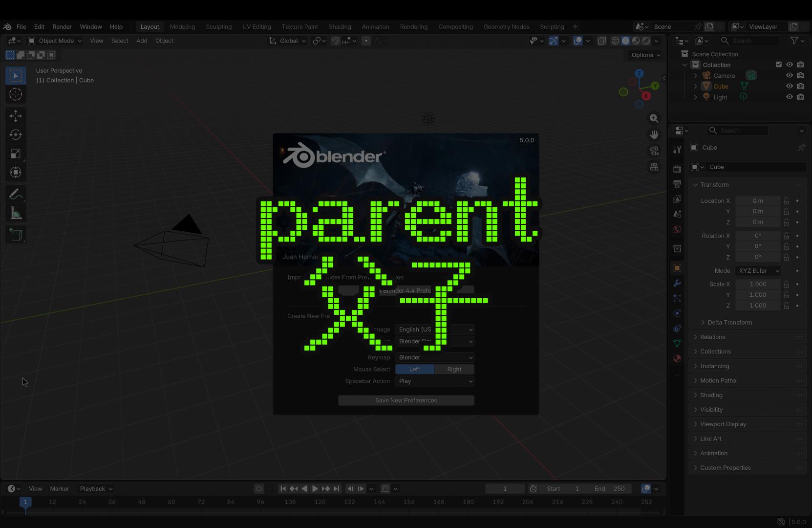Choose the Select Box tool
Screen dimensions: 812x528
pyautogui.click(x=16, y=75)
